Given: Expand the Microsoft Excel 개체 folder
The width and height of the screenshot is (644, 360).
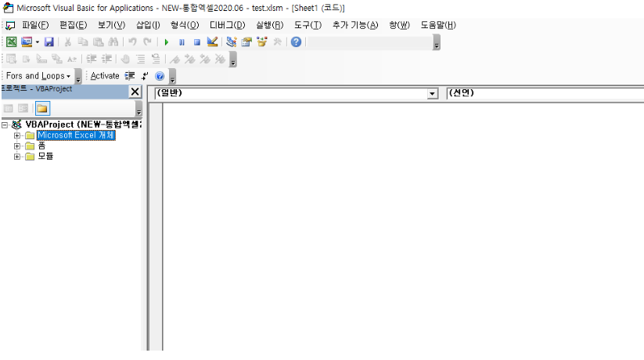Looking at the screenshot, I should pos(17,135).
